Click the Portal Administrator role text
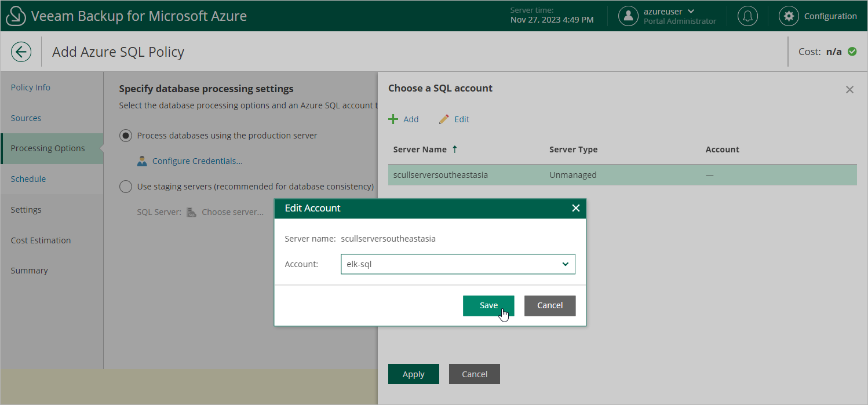Screen dimensions: 868x405 tap(680, 21)
